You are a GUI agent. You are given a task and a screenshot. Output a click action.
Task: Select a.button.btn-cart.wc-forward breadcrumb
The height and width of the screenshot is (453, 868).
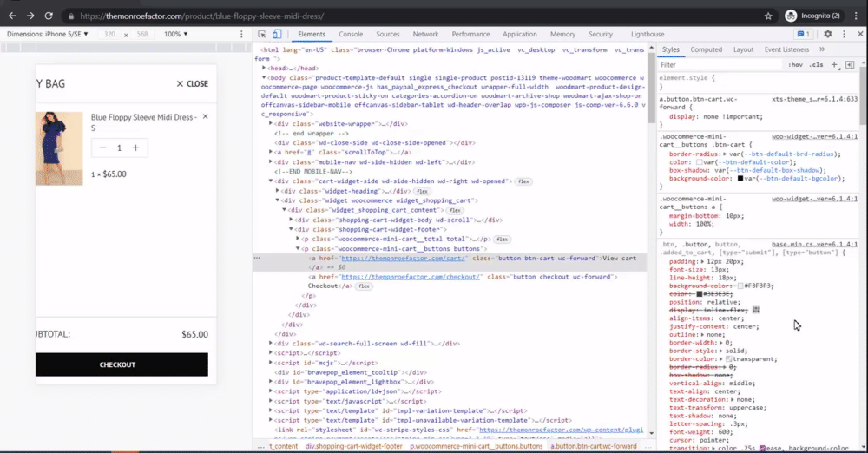coord(594,446)
